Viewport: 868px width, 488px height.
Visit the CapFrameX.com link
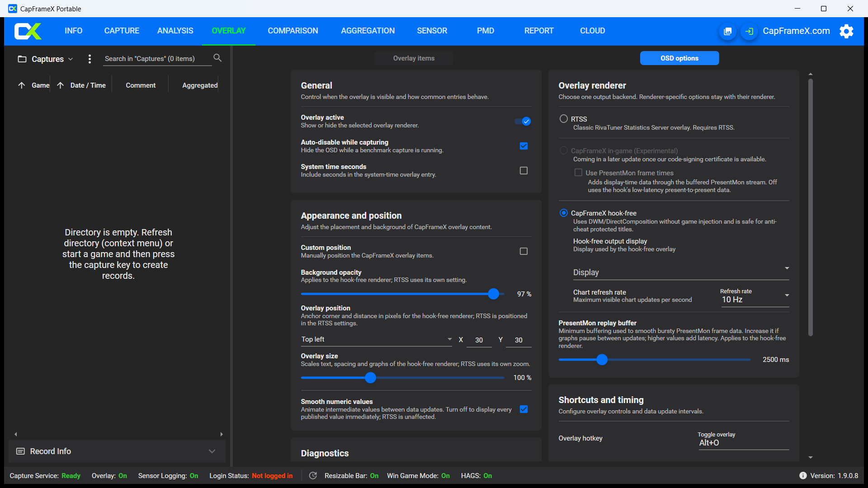point(796,31)
